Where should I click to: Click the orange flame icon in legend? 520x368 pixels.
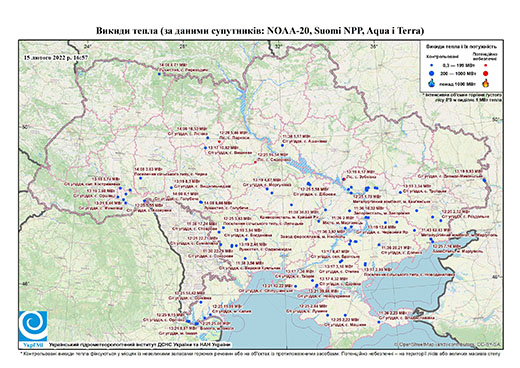(486, 83)
